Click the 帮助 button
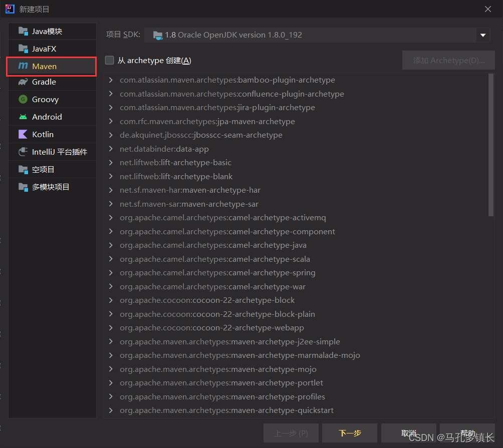This screenshot has height=448, width=503. (467, 433)
